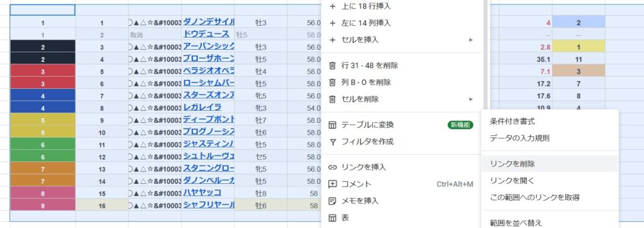
Task: Open シャフリヤール horse link
Action: pos(208,205)
